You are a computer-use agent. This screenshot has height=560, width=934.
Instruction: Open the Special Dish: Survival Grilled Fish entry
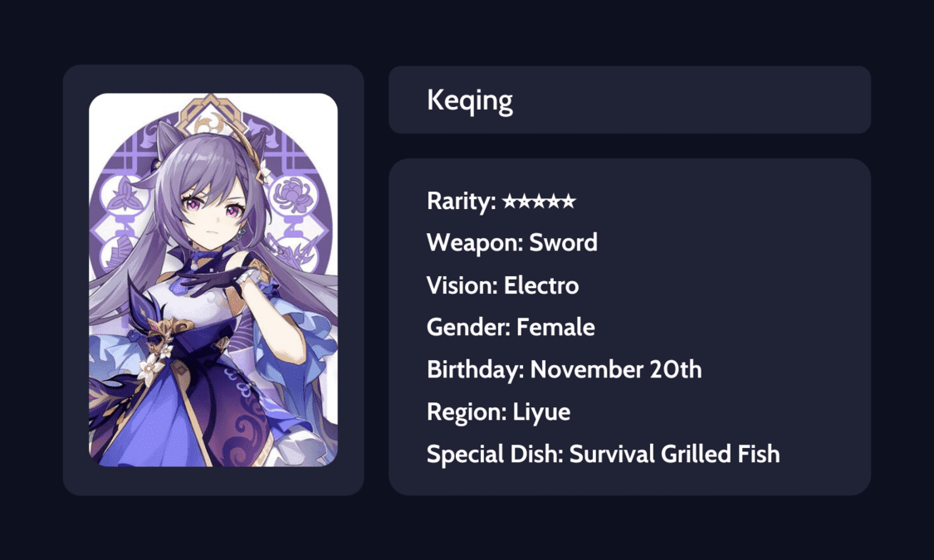pos(604,454)
